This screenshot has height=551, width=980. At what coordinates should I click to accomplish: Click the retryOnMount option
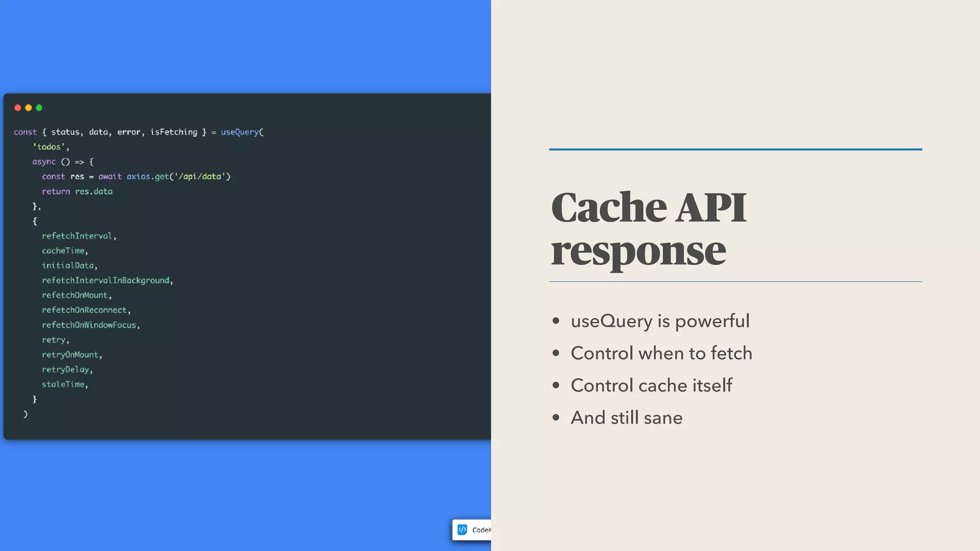(x=70, y=354)
